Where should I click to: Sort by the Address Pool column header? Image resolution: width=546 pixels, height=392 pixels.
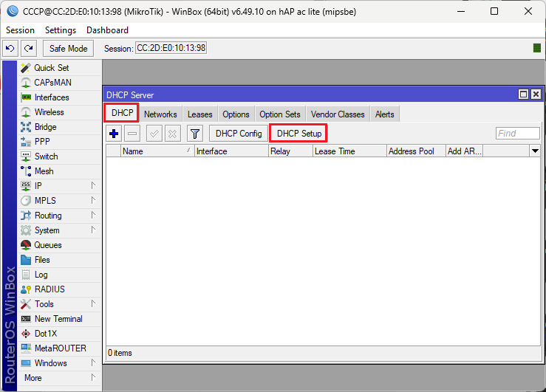pos(416,151)
